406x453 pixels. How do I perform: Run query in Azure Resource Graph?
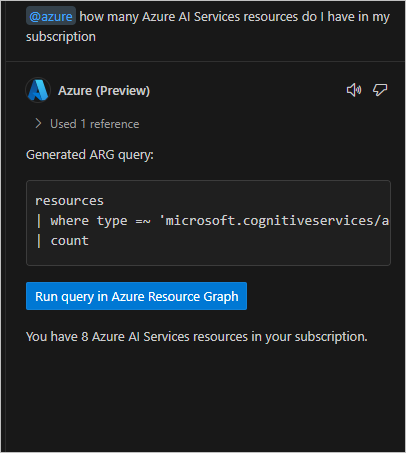136,296
